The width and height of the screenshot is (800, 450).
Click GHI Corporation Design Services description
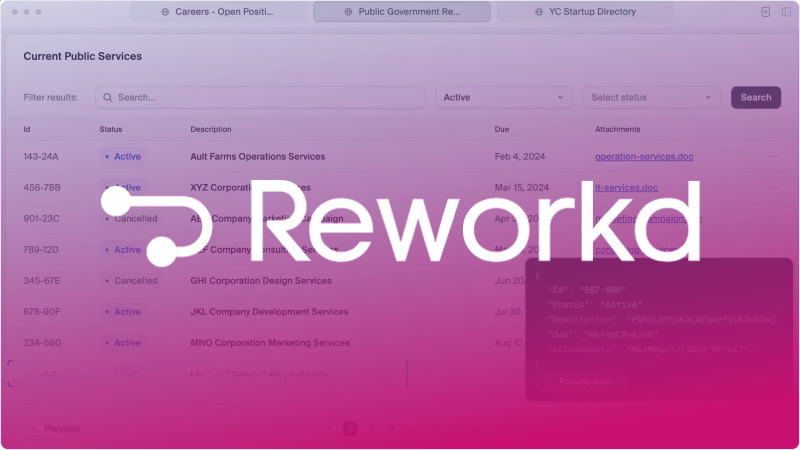click(x=261, y=281)
